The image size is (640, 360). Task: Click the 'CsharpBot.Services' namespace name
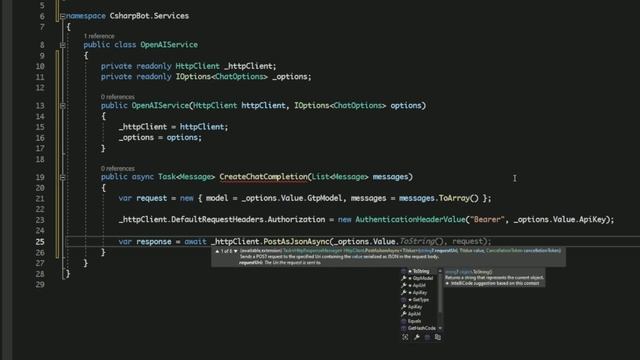coord(149,16)
